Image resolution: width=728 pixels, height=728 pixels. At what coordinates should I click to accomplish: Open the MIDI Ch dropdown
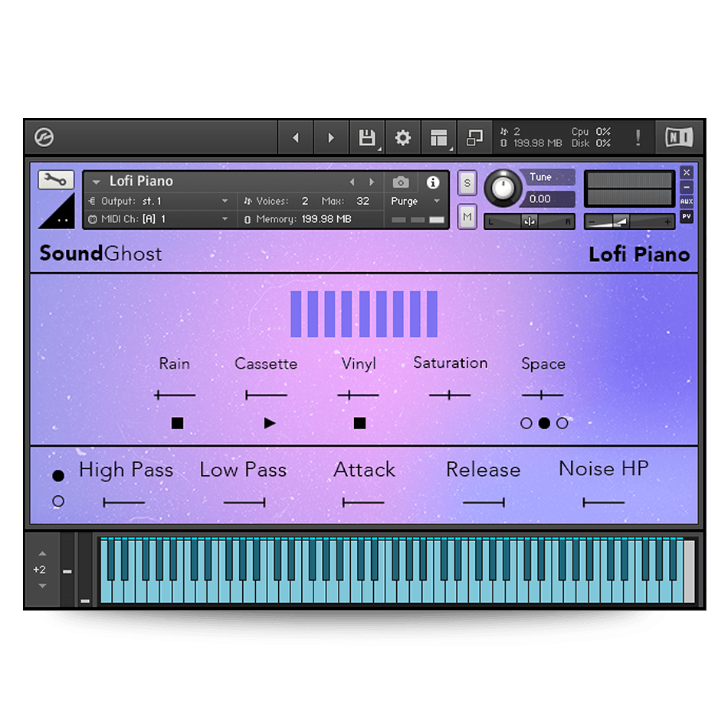(160, 219)
